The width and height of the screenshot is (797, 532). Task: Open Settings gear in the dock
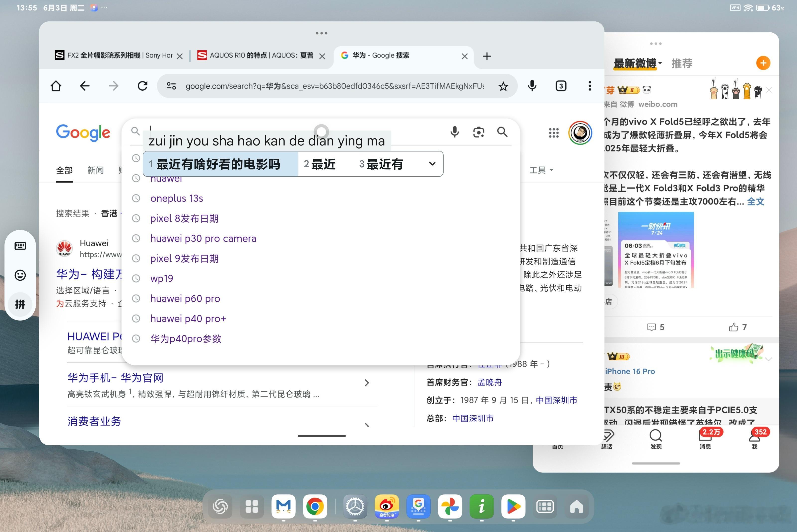pos(355,506)
